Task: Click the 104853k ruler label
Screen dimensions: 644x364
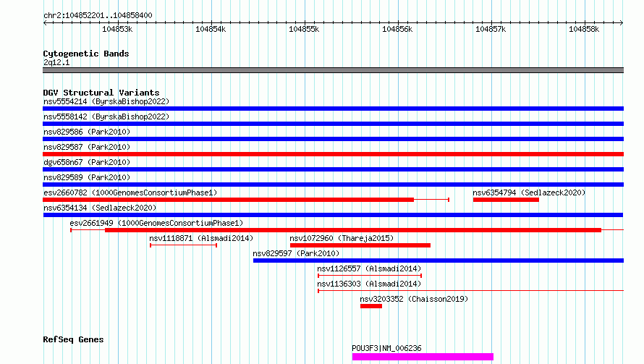Action: click(117, 29)
